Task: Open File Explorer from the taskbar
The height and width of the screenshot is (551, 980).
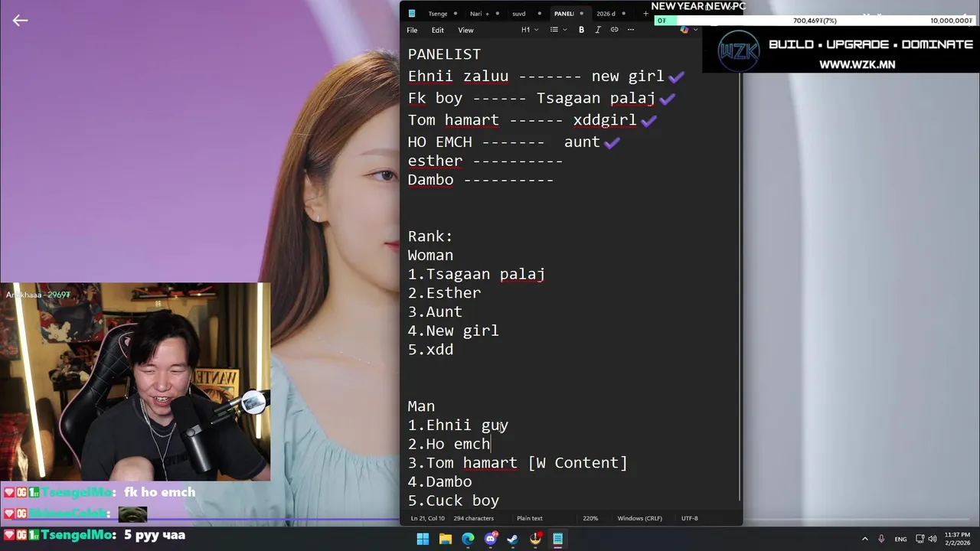Action: coord(446,539)
